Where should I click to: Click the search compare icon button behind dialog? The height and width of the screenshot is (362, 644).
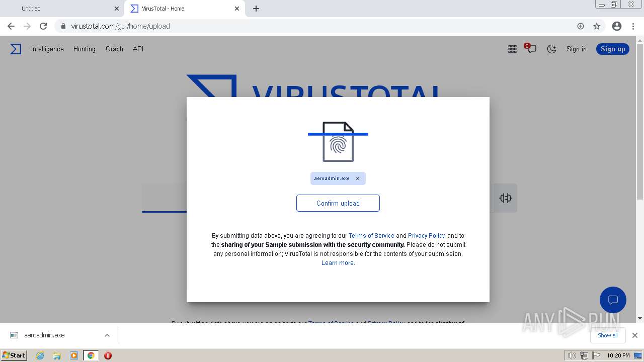click(x=505, y=198)
